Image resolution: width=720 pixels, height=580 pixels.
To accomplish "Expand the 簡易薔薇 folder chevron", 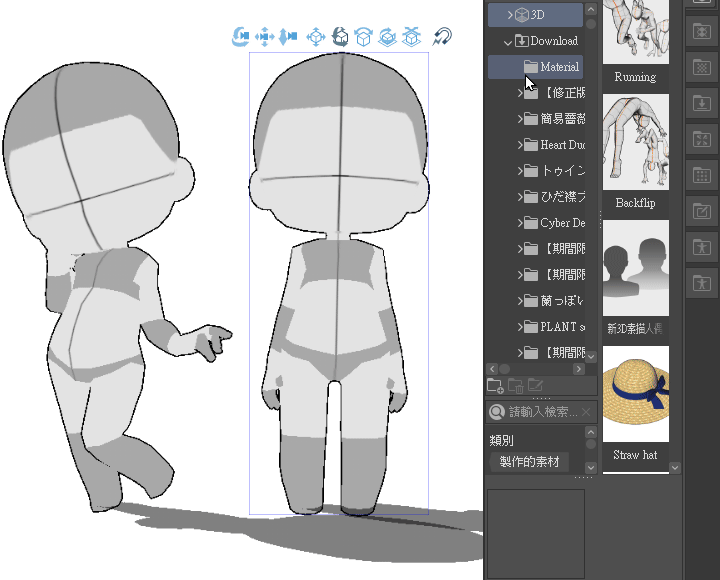I will [x=520, y=119].
